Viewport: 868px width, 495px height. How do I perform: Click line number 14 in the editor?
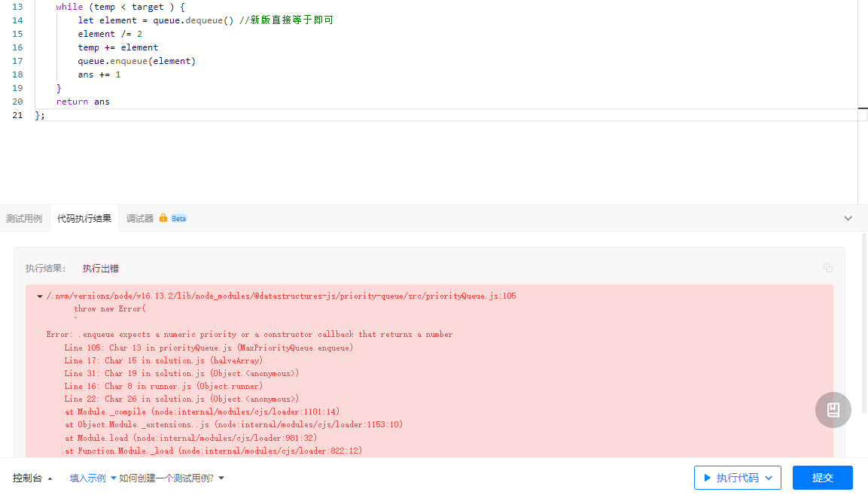pyautogui.click(x=17, y=20)
